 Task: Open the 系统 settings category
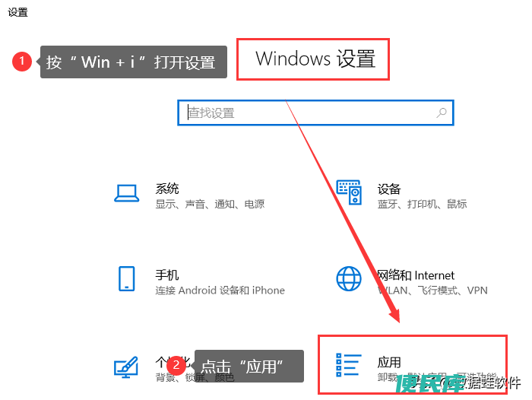pos(167,189)
